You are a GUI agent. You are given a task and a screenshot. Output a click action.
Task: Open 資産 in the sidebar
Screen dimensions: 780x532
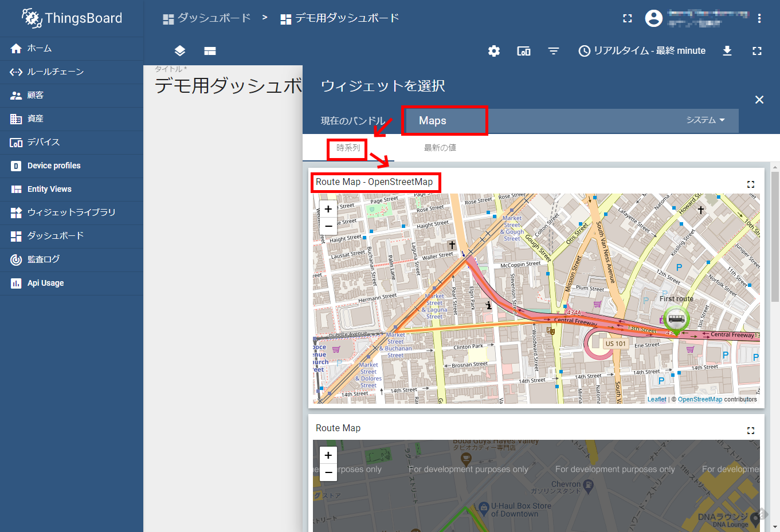pyautogui.click(x=72, y=119)
